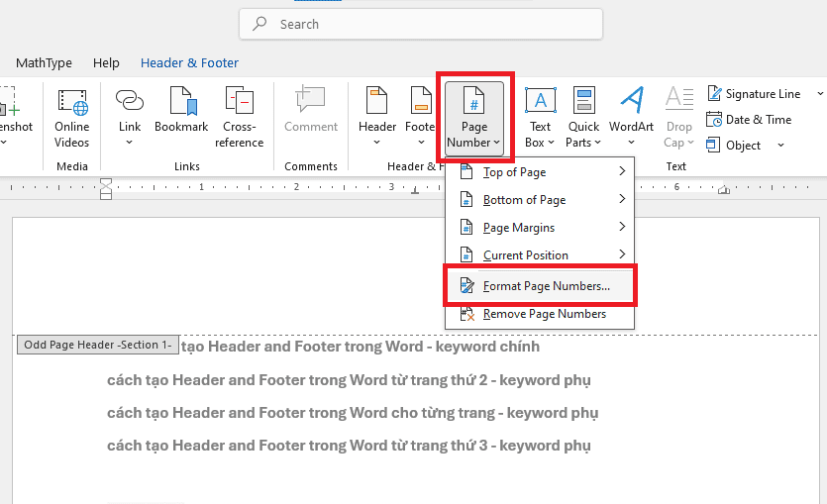
Task: Open the Help tab
Action: click(106, 62)
